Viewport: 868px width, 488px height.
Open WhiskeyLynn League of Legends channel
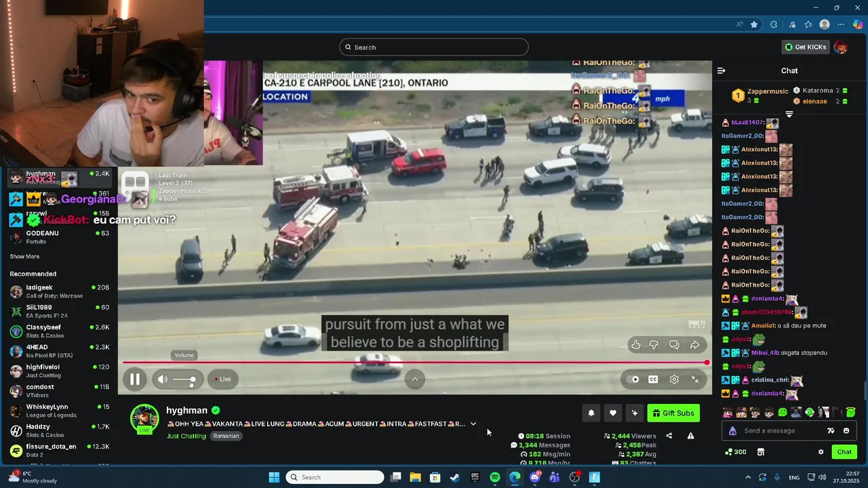pos(59,411)
